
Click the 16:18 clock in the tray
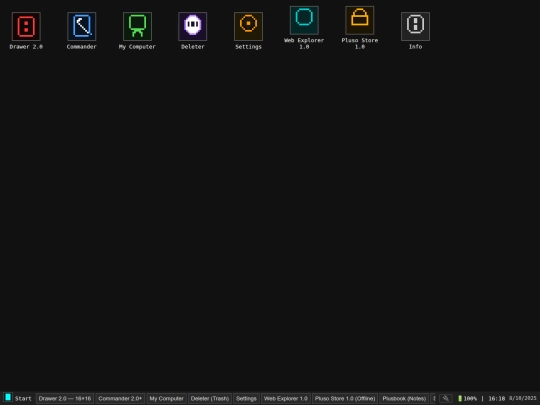coord(497,398)
